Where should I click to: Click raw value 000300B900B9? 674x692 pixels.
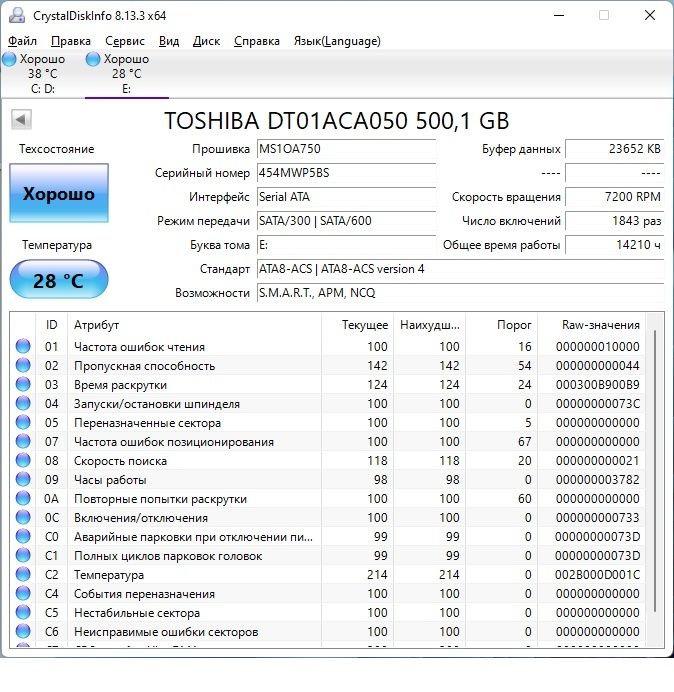598,384
